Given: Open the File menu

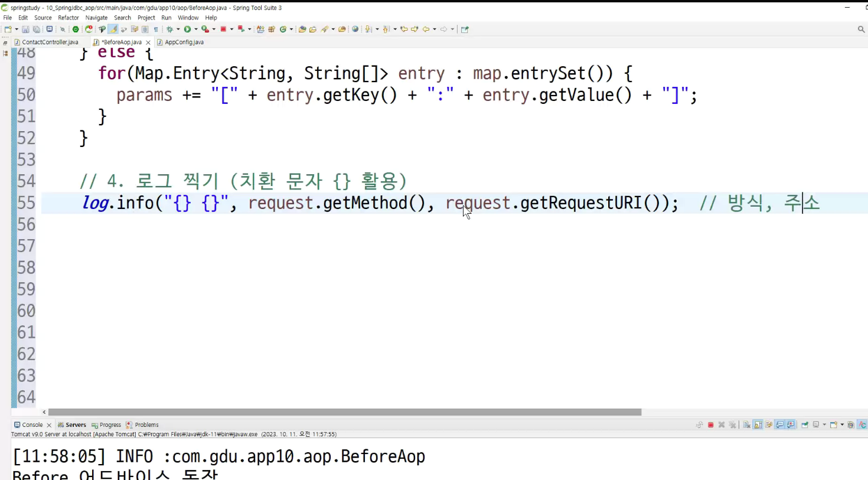Looking at the screenshot, I should tap(8, 18).
